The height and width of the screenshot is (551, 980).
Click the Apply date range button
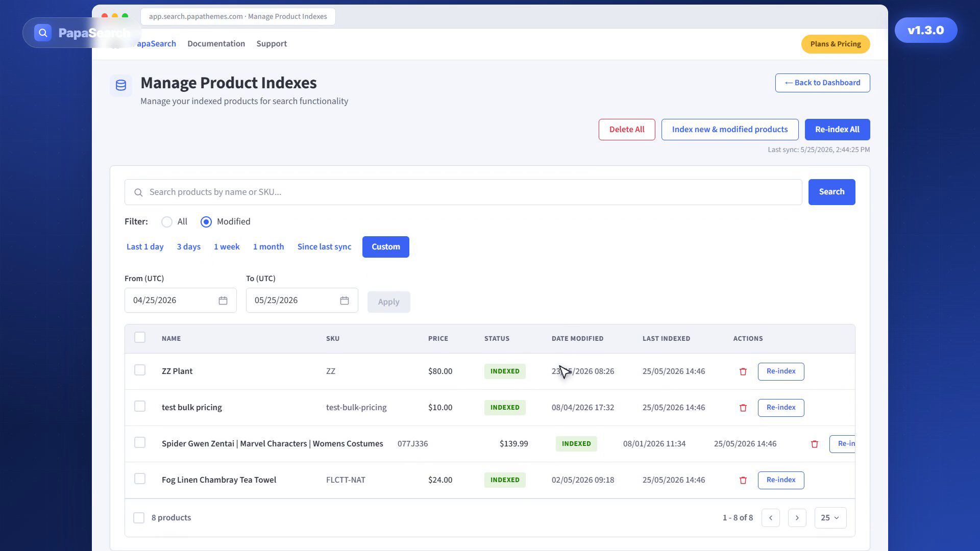point(389,302)
